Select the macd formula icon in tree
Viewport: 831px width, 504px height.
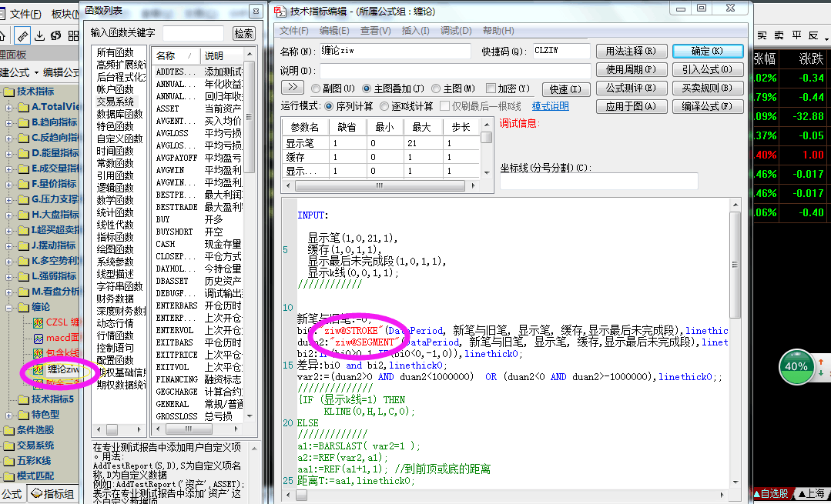[x=39, y=338]
